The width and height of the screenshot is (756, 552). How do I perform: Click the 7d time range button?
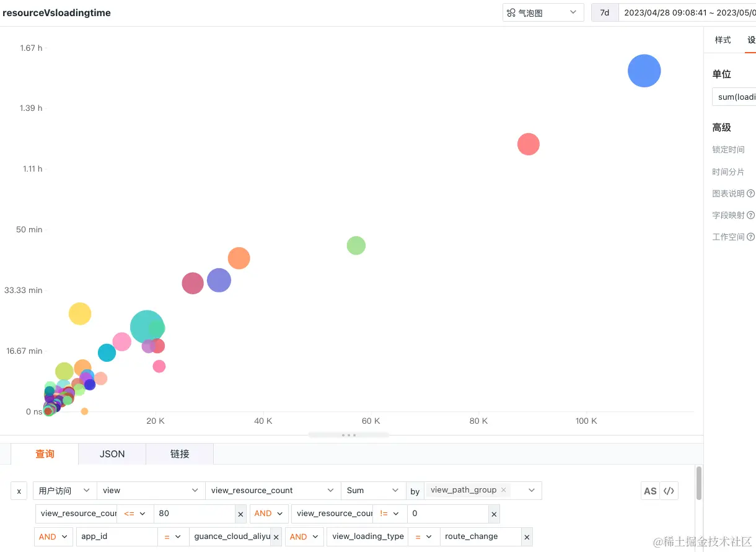(x=605, y=12)
